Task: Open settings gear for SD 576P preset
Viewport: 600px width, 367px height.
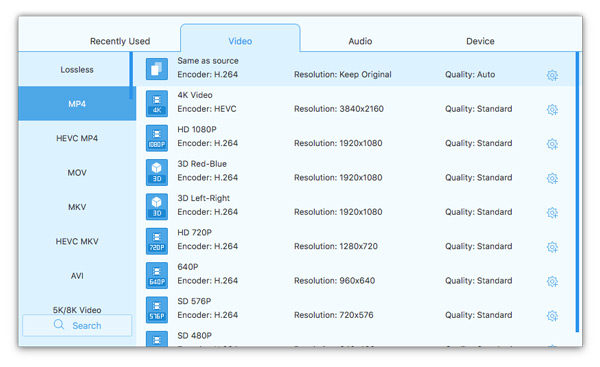Action: tap(552, 316)
